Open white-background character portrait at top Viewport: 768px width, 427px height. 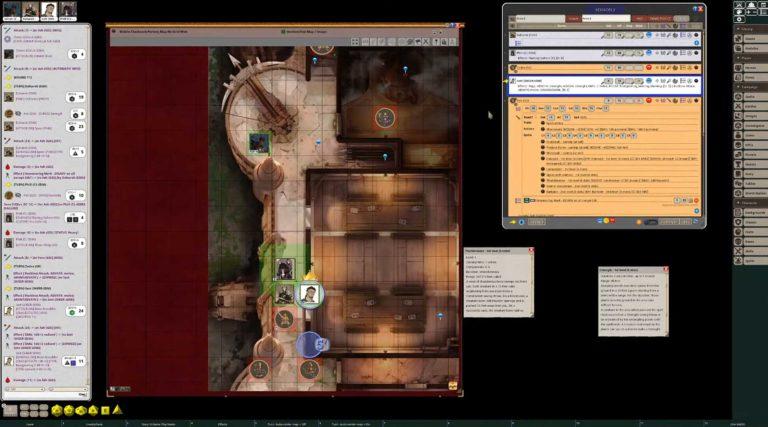[48, 10]
